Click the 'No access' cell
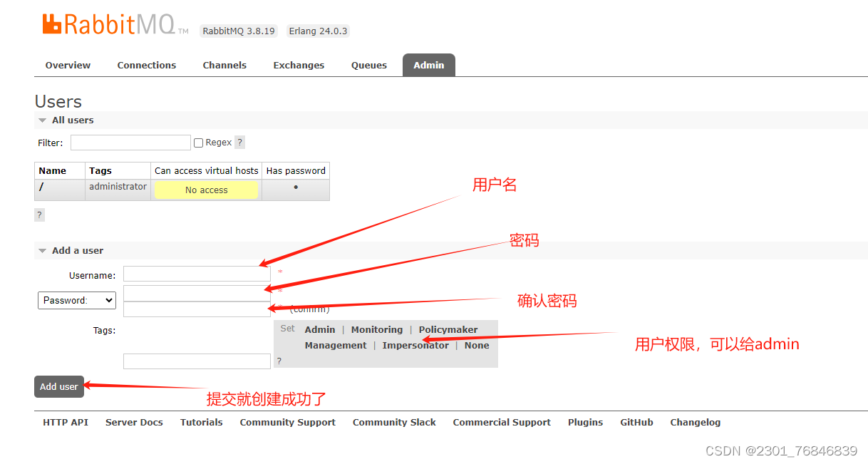Image resolution: width=868 pixels, height=464 pixels. pos(207,190)
